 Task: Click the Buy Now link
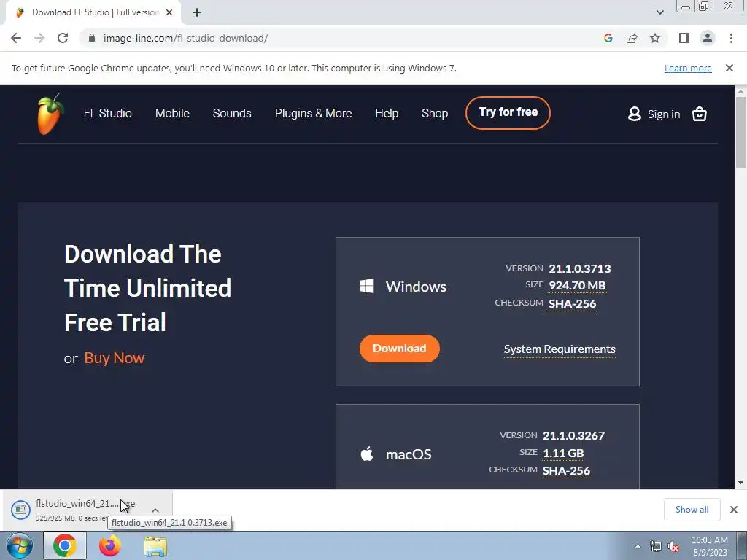click(x=115, y=357)
